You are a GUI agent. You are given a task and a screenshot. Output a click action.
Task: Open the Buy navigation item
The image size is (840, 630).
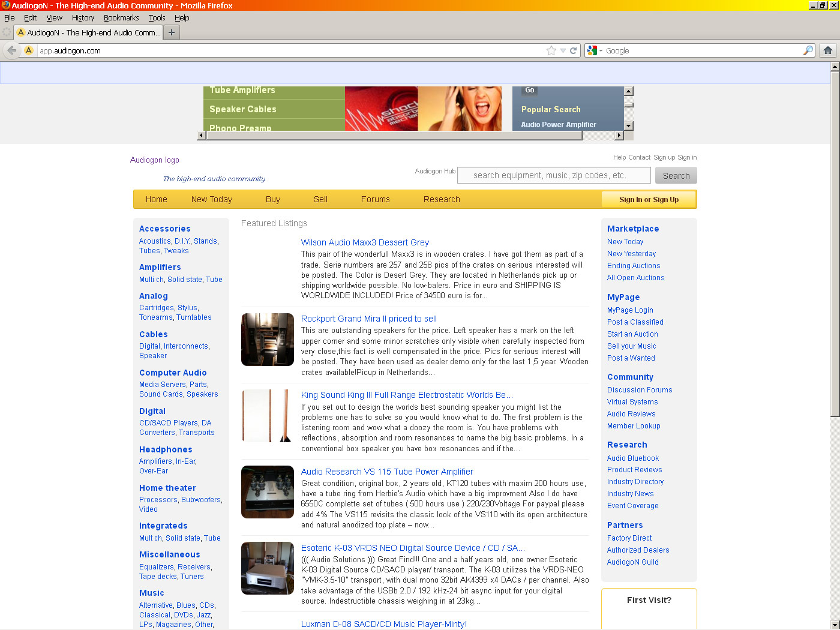273,199
